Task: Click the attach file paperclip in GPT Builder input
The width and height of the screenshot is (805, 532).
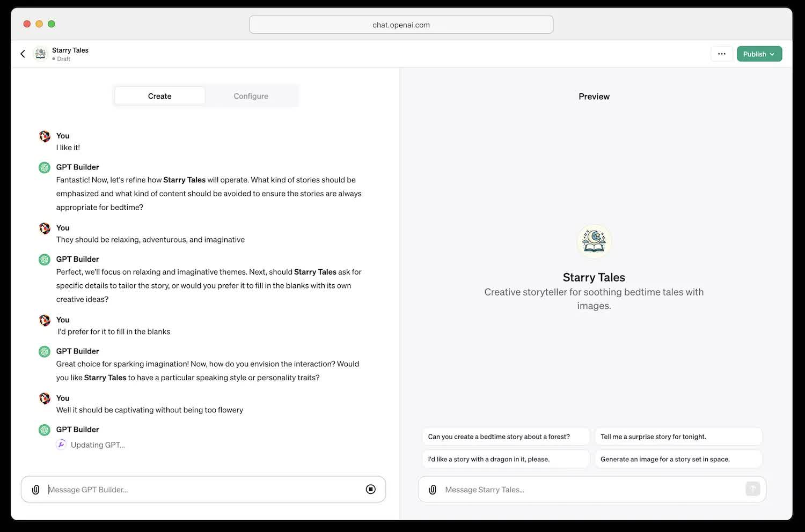Action: [36, 490]
